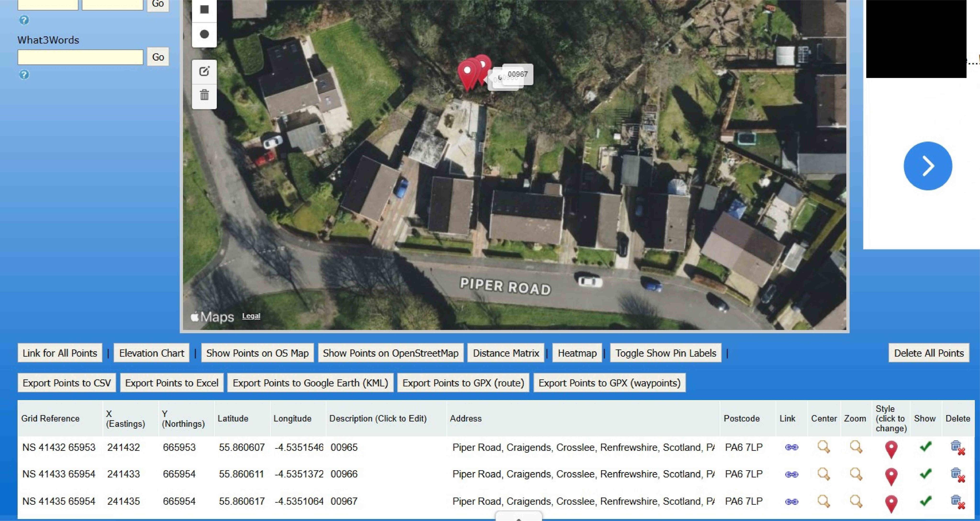
Task: Toggle Show Pin Labels
Action: [666, 353]
